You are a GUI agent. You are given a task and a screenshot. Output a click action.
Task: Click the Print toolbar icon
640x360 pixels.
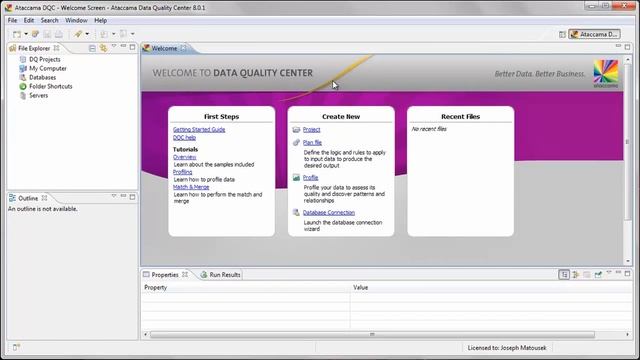59,34
